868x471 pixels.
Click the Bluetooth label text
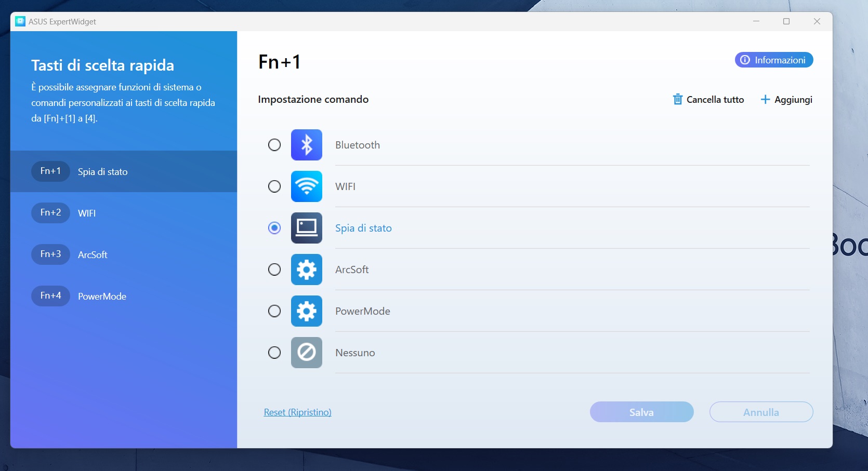(x=358, y=145)
